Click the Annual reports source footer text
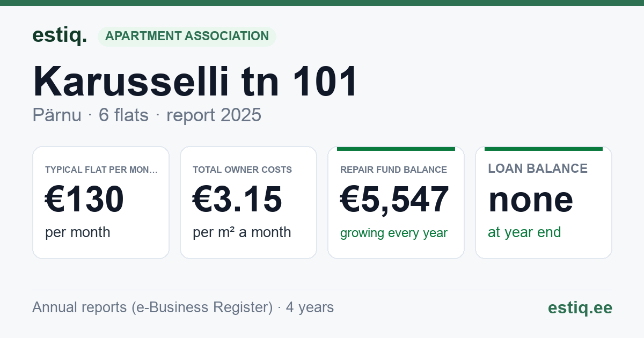The image size is (644, 338). coord(183,307)
